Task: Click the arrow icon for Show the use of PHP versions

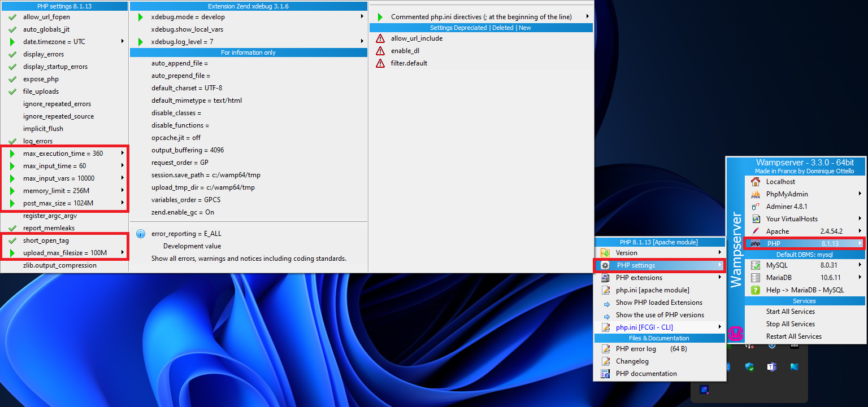Action: (606, 316)
